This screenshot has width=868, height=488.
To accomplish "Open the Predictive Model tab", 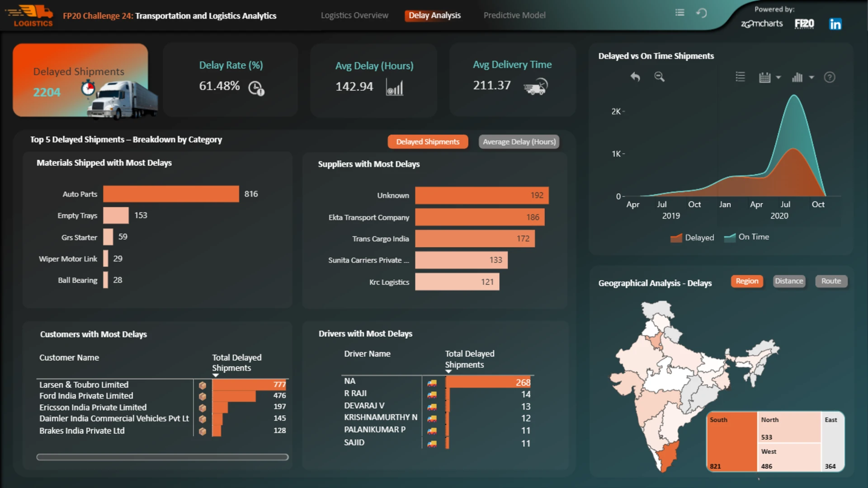I will [514, 15].
